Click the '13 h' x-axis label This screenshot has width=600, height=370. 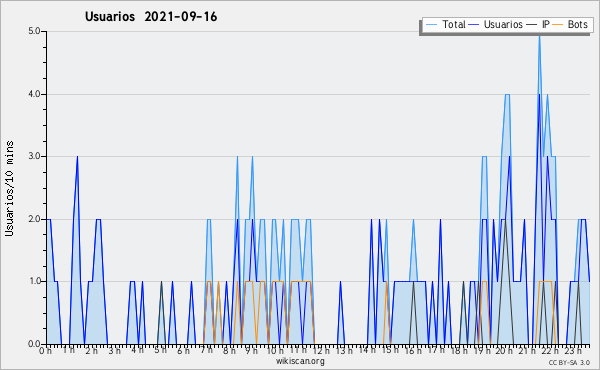point(344,351)
